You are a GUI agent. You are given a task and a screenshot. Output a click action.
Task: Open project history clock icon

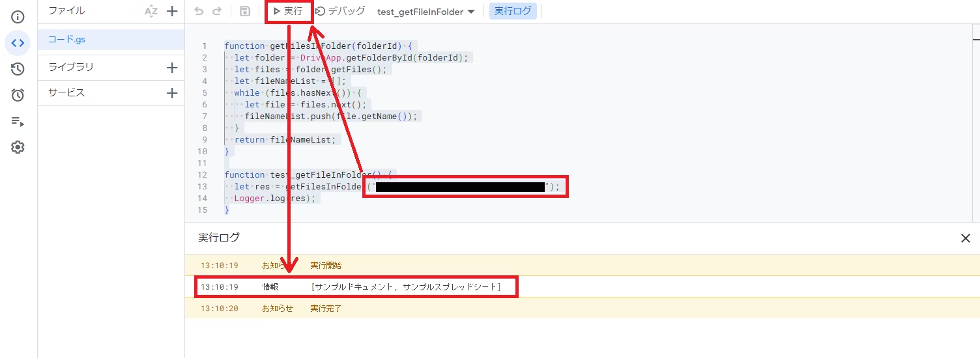(18, 69)
